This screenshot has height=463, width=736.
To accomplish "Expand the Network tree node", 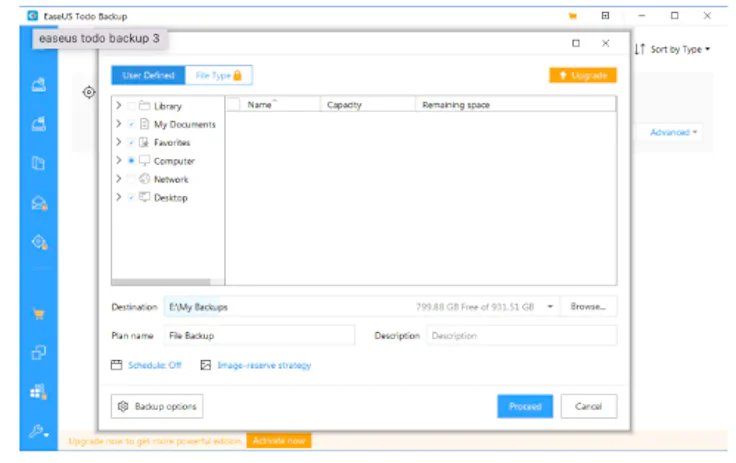I will pyautogui.click(x=119, y=178).
